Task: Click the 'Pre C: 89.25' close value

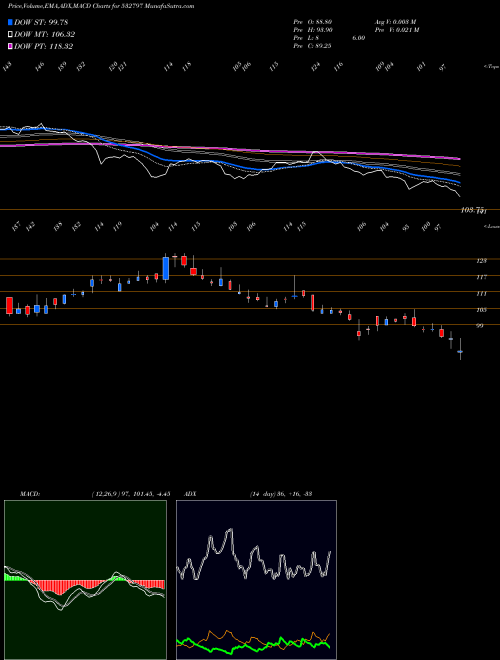Action: 313,46
